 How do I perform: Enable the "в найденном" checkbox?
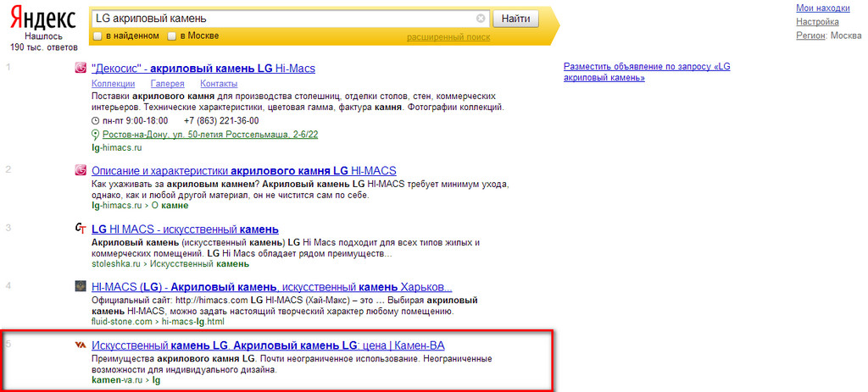tap(97, 36)
